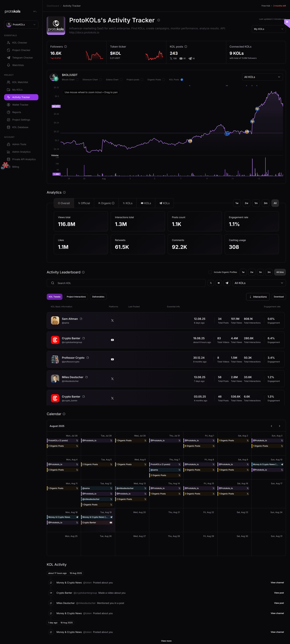Image resolution: width=290 pixels, height=644 pixels.
Task: Set analytics range to 3m
Action: click(266, 203)
